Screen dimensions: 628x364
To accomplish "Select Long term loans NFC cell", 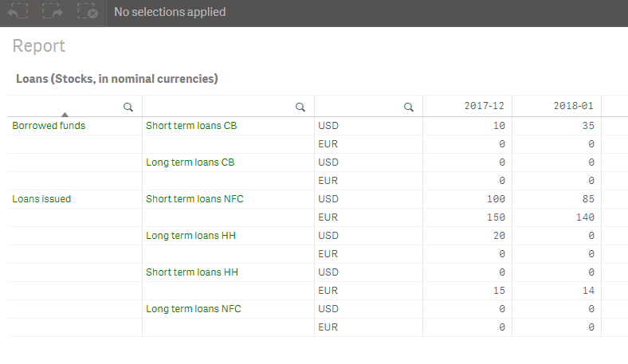I will click(x=194, y=309).
